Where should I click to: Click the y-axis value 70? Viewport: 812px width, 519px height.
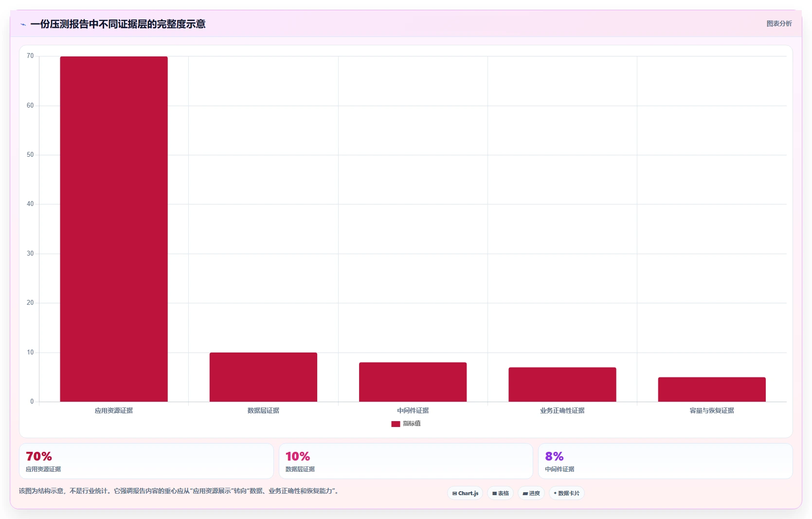click(30, 56)
